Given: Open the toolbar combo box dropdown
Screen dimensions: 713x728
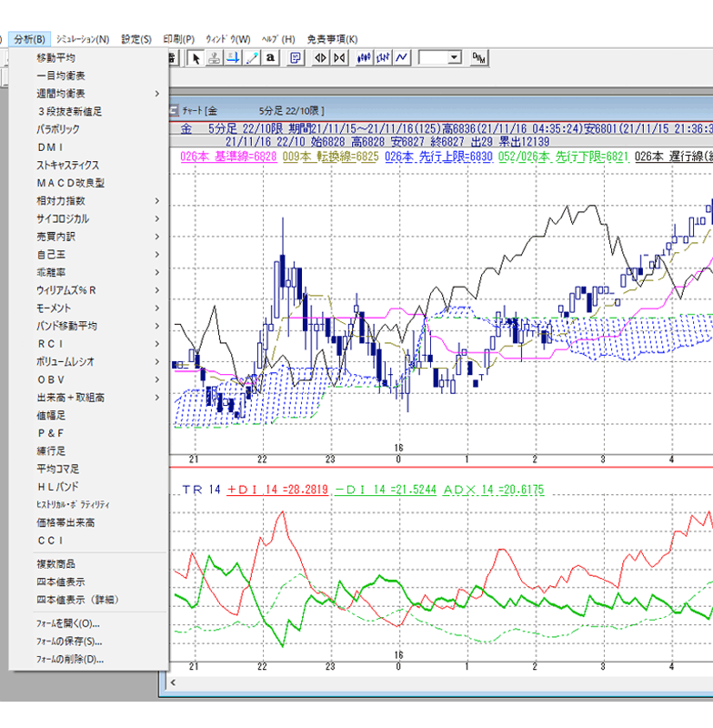Looking at the screenshot, I should pos(454,58).
